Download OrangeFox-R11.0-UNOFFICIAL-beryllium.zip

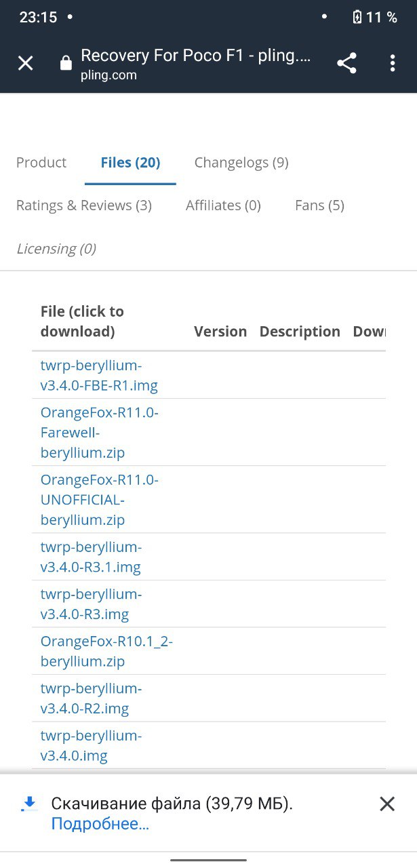tap(99, 500)
